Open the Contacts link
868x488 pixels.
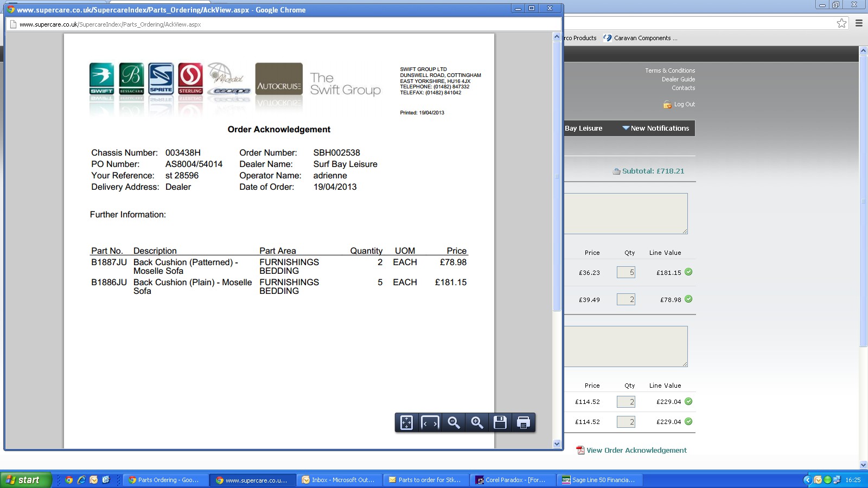tap(684, 88)
